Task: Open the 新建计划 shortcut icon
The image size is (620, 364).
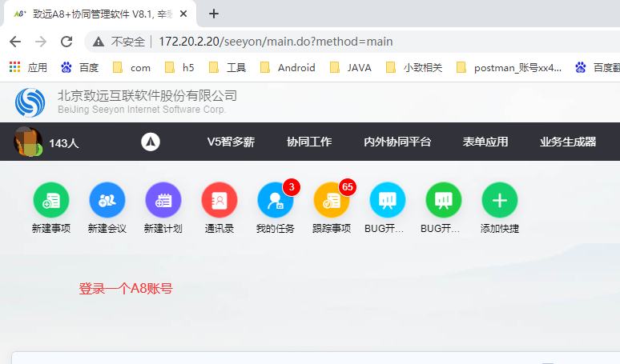Action: (163, 200)
